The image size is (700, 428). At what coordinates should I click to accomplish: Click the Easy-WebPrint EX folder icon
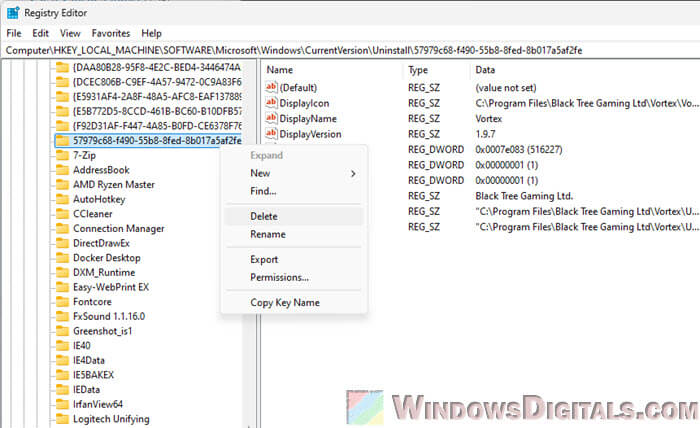[62, 287]
